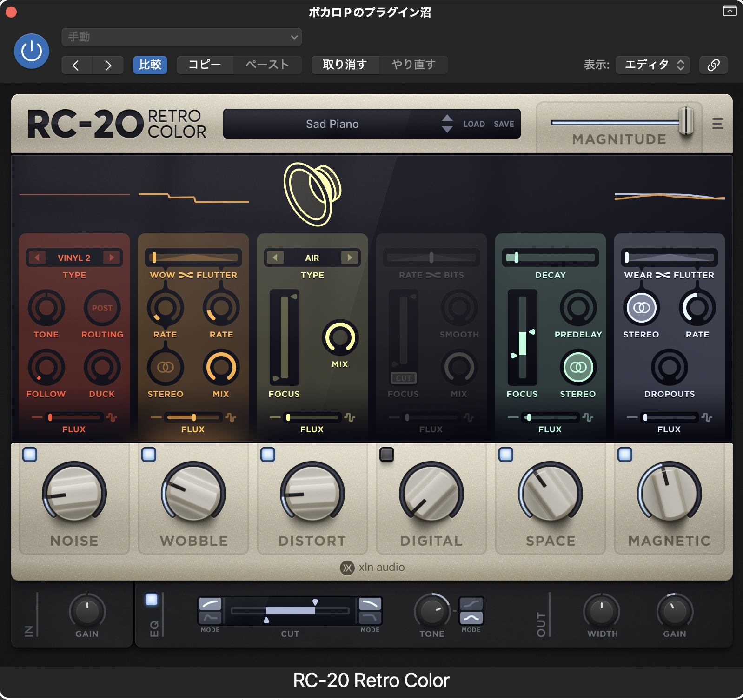Click the Space PREDELAY knob

[x=578, y=308]
